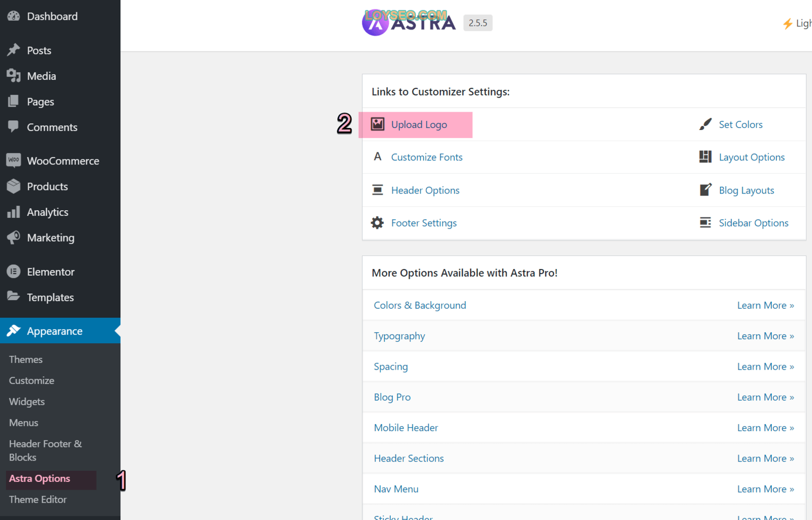
Task: Click the Header Options icon
Action: pos(377,190)
